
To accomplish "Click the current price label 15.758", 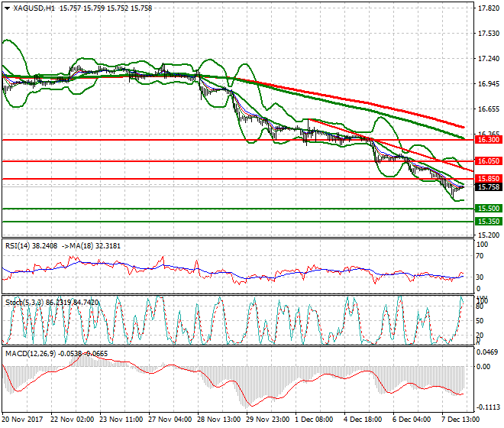I will tap(489, 187).
